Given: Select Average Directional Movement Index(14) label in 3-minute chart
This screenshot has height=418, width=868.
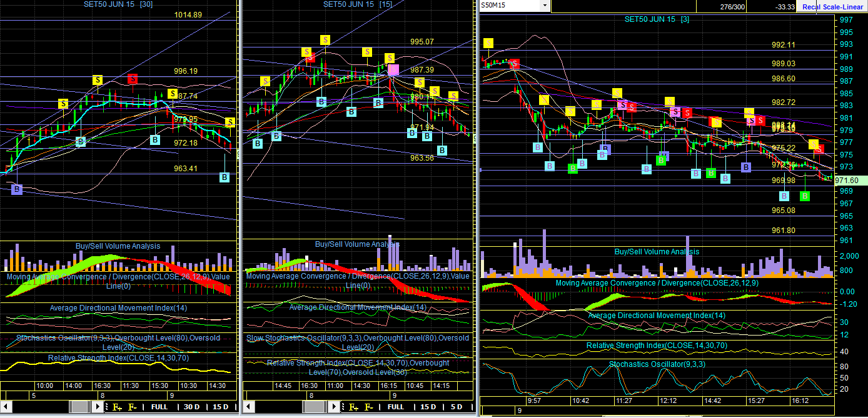Looking at the screenshot, I should (657, 316).
